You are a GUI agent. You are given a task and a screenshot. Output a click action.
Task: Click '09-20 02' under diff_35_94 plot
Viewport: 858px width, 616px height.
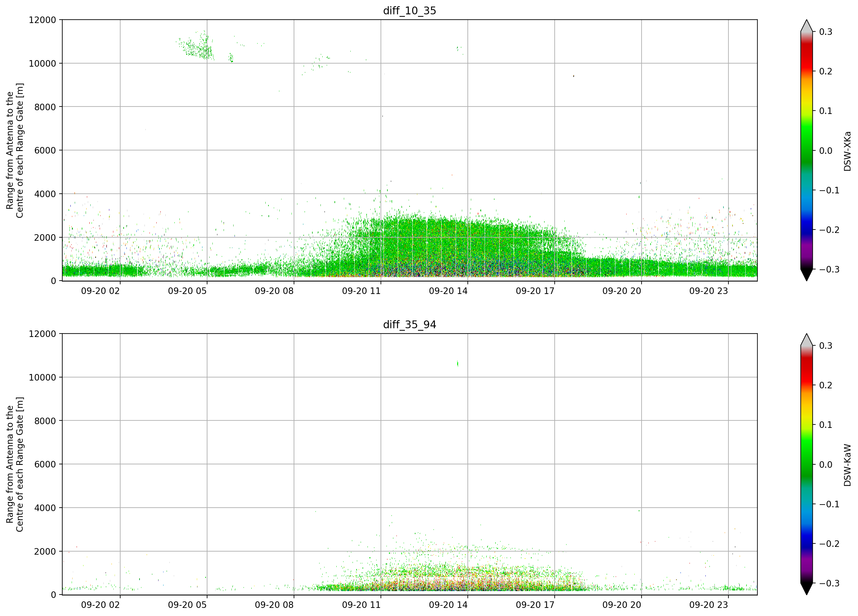coord(101,605)
